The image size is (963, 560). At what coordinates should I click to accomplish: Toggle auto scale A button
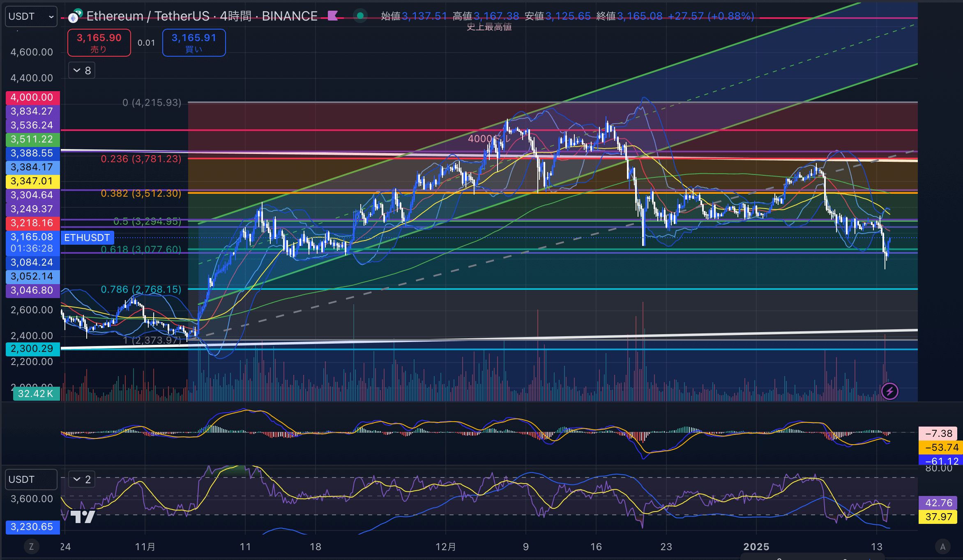pos(943,546)
